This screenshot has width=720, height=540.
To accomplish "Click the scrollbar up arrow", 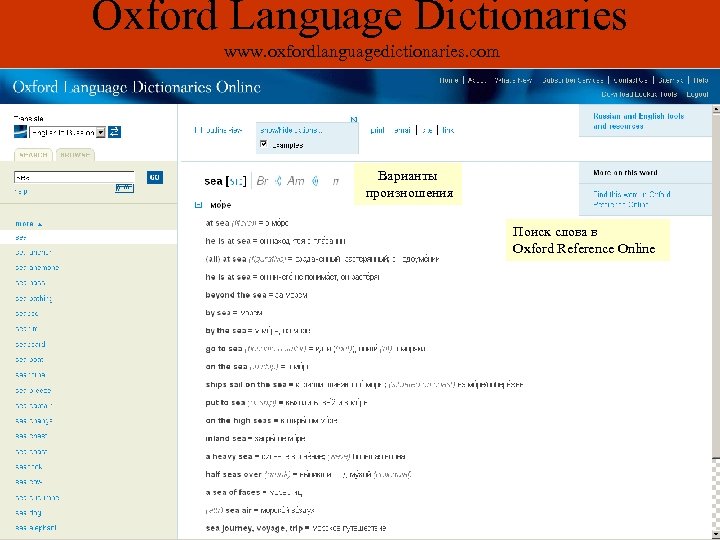I will coord(716,109).
